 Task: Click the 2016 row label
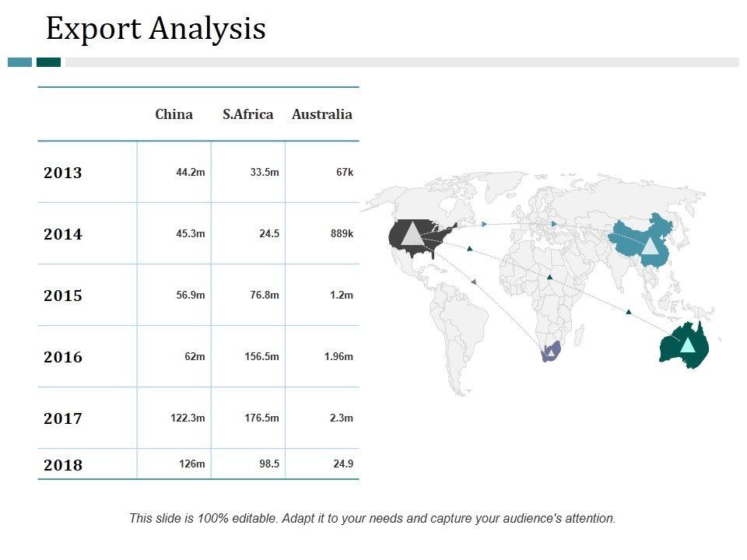[63, 357]
